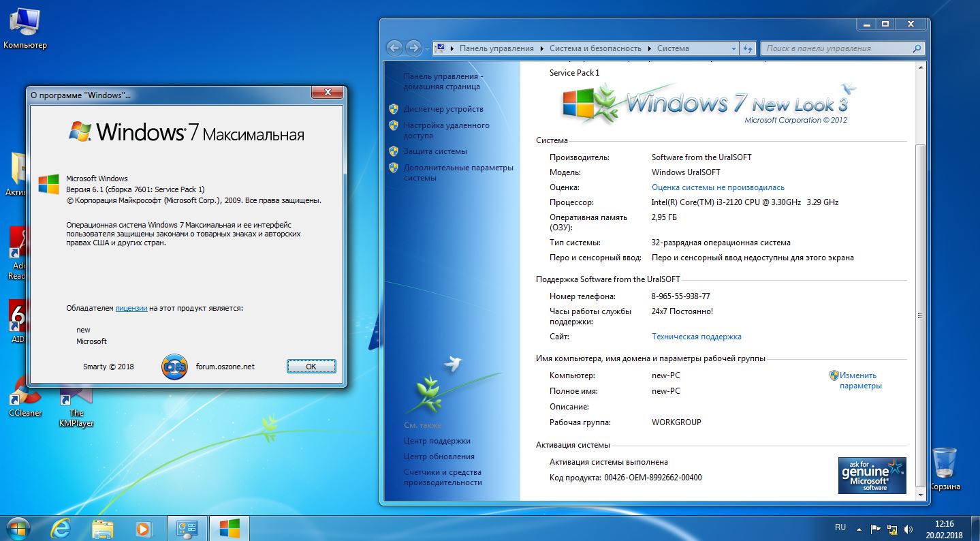The height and width of the screenshot is (541, 980).
Task: Select Software from the UralSOFT manufacturer value
Action: (x=701, y=157)
